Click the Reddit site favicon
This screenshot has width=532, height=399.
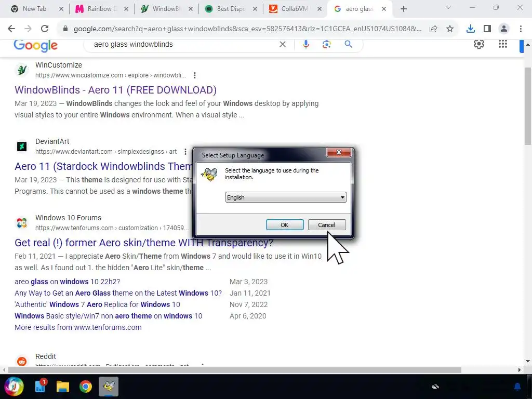click(x=22, y=361)
